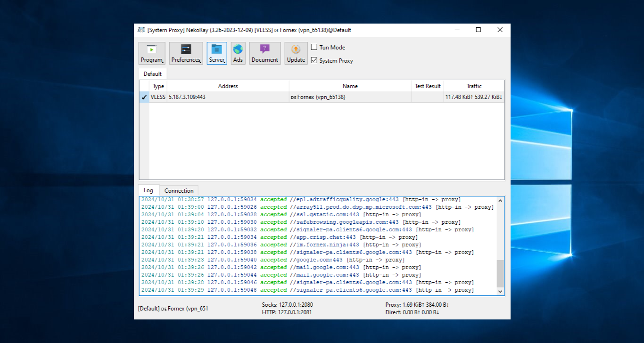Open the Document help button
This screenshot has width=644, height=343.
pyautogui.click(x=265, y=53)
